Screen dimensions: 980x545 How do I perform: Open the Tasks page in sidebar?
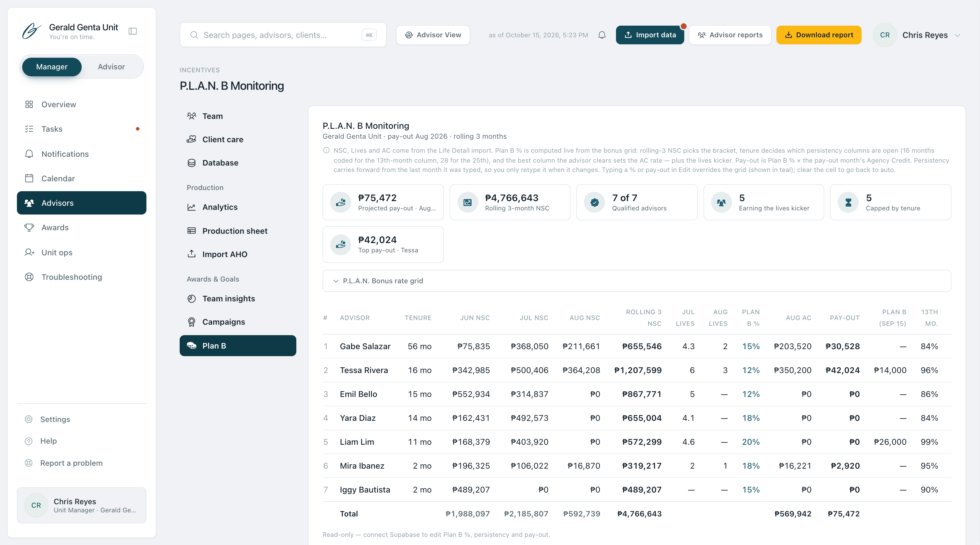[x=81, y=129]
